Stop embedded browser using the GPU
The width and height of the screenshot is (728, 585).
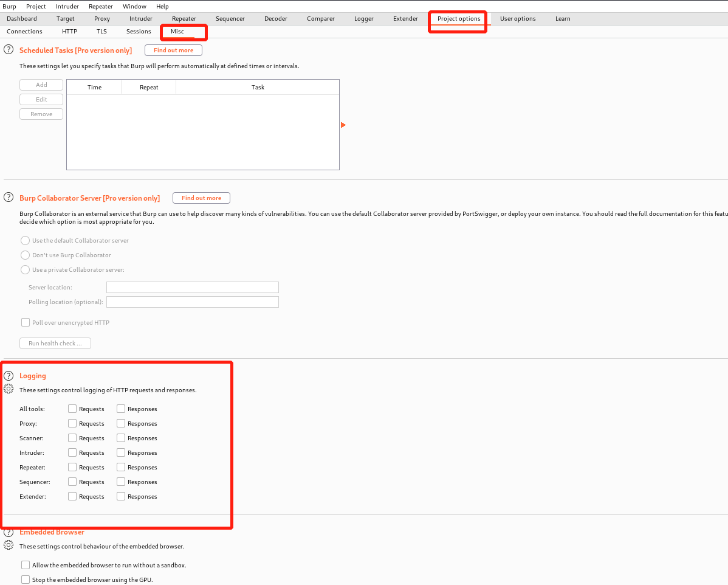pos(26,580)
